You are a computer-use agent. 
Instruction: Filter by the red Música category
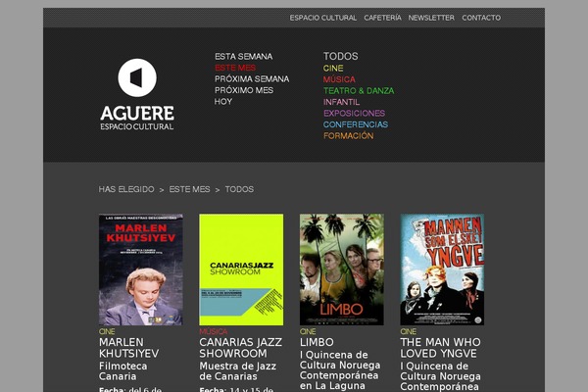coord(339,79)
